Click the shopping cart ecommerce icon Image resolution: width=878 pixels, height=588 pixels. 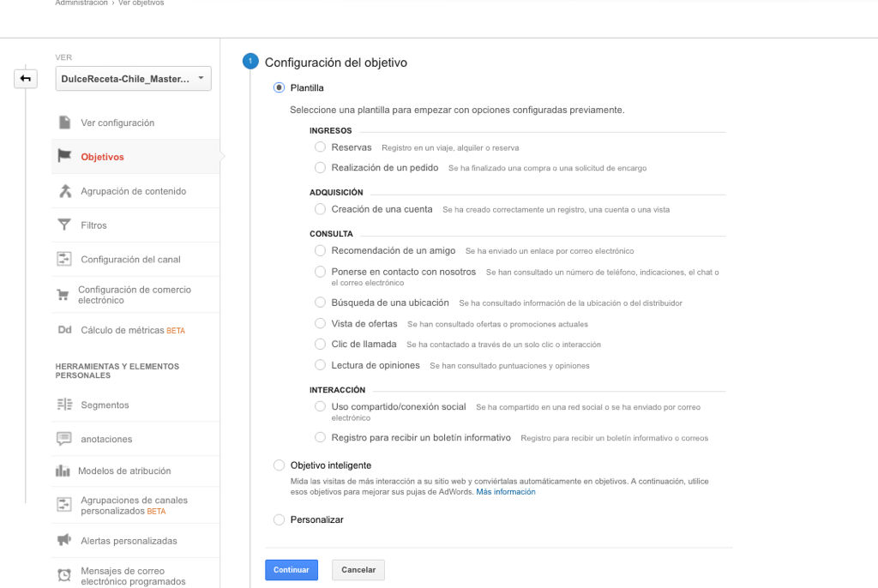pyautogui.click(x=63, y=295)
